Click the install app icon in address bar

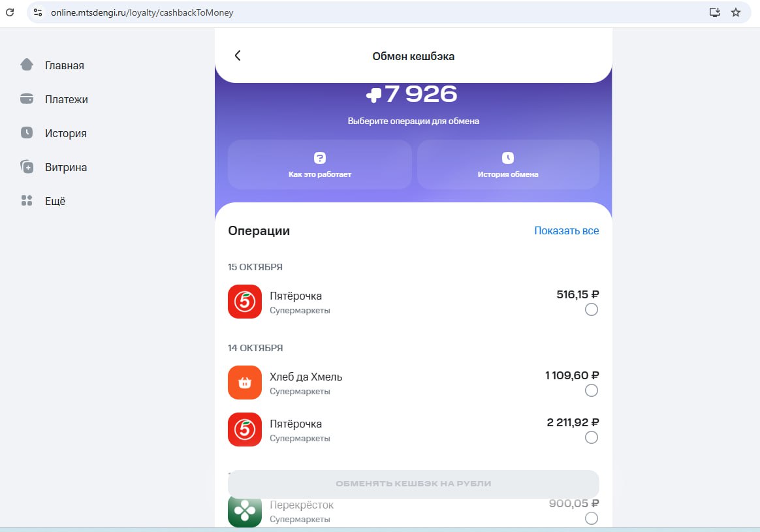[x=714, y=12]
